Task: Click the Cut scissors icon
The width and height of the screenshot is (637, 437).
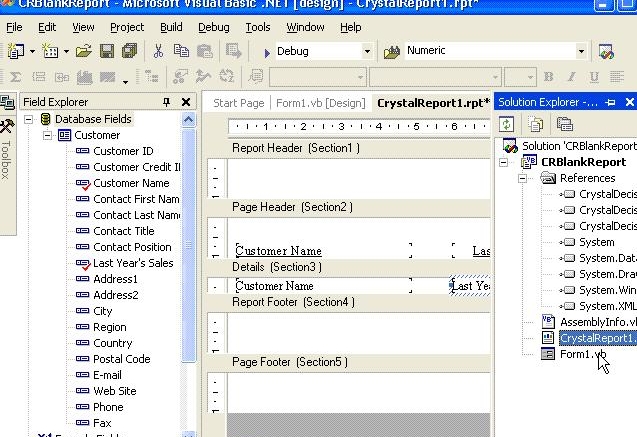Action: pos(158,51)
